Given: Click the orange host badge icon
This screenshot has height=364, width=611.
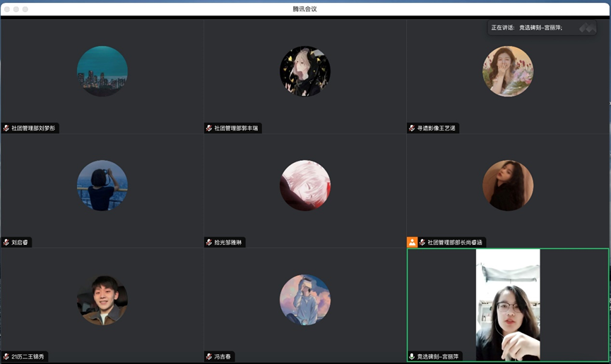Looking at the screenshot, I should (x=412, y=242).
